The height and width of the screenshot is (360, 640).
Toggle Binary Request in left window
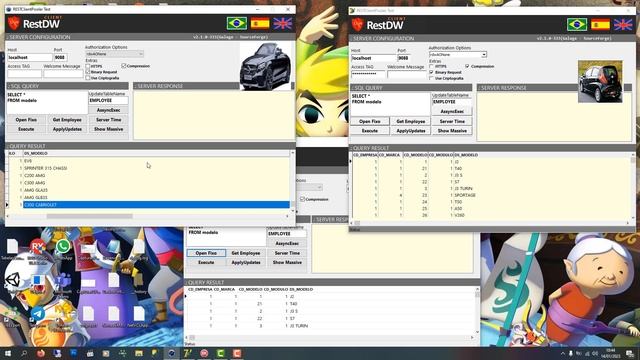point(88,71)
